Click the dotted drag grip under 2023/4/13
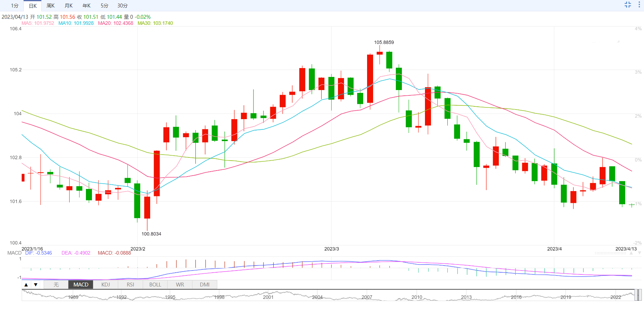The width and height of the screenshot is (644, 312). coord(610,253)
